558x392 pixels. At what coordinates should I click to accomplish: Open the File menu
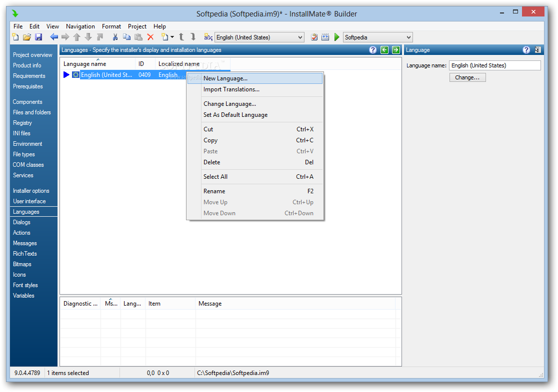(18, 26)
